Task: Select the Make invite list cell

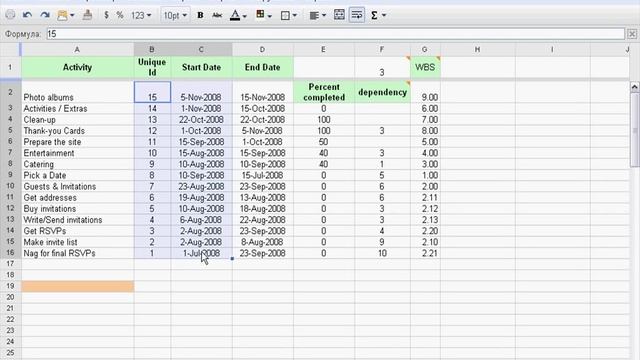Action: click(x=77, y=242)
